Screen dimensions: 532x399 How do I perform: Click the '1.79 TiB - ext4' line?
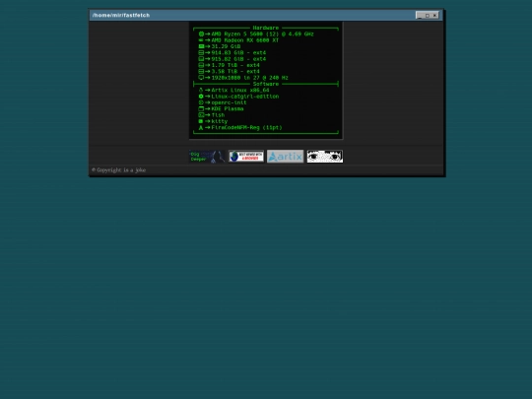coord(235,65)
